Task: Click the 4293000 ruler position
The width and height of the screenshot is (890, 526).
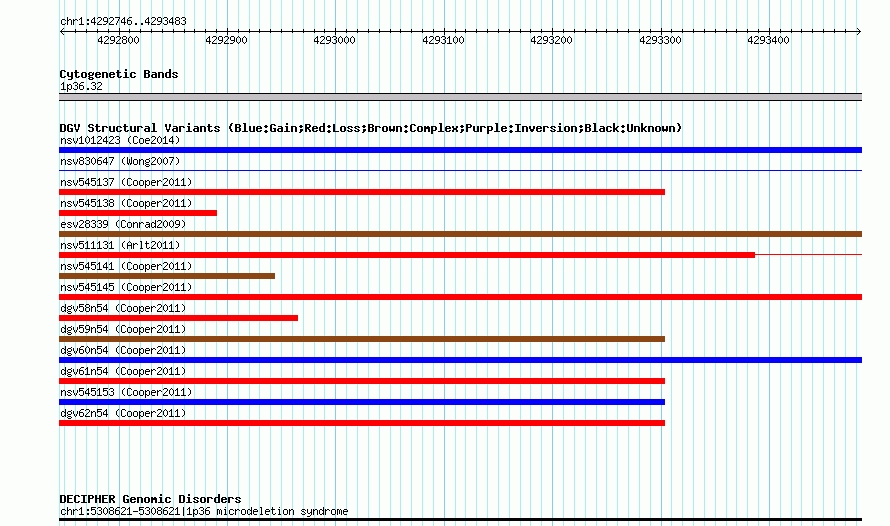Action: 334,40
